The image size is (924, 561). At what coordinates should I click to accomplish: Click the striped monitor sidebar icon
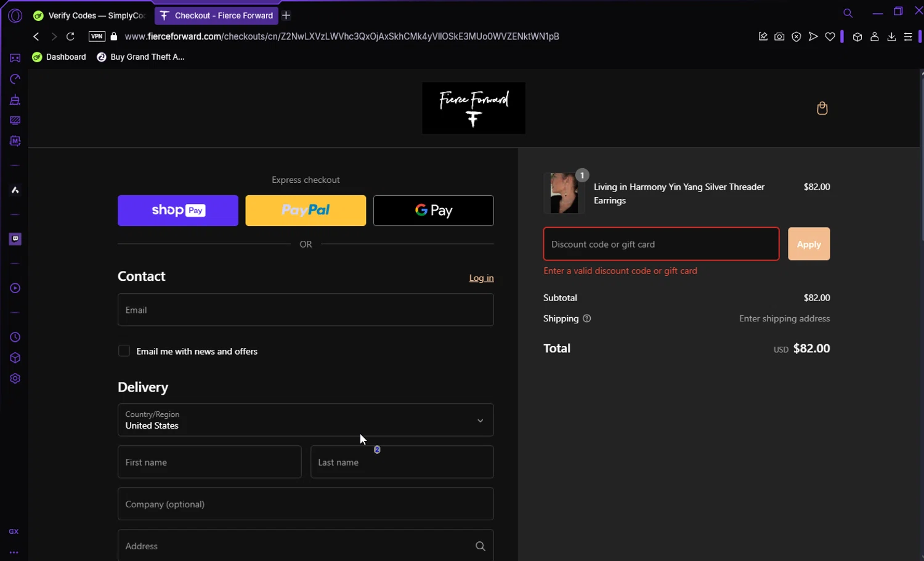15,121
